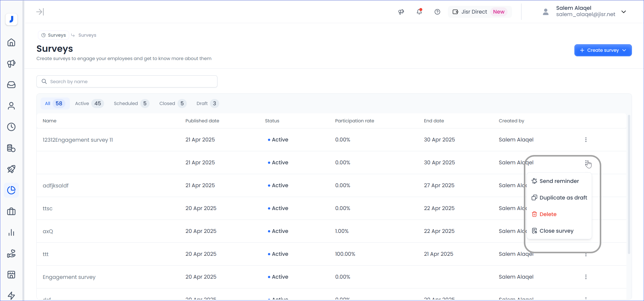Expand sidebar with arrow icon at top
Screen dimensions: 644x301
pyautogui.click(x=40, y=12)
